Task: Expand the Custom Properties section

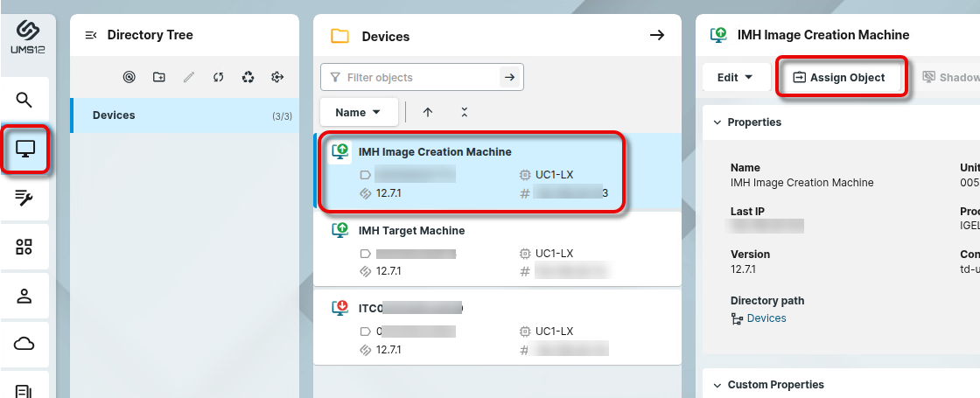Action: pyautogui.click(x=717, y=385)
